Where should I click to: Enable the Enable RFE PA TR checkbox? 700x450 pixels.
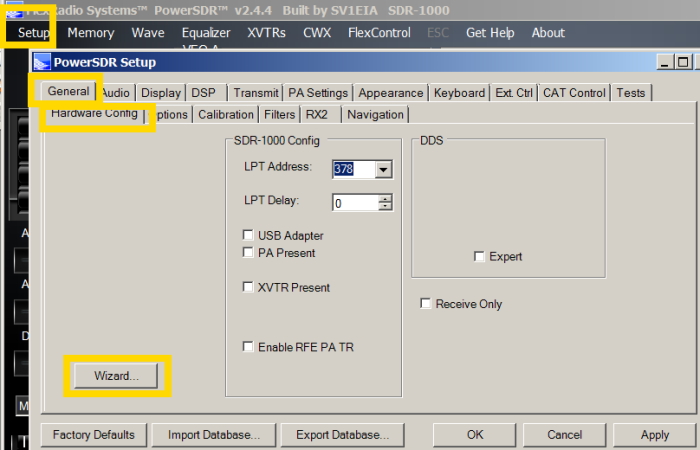coord(248,346)
